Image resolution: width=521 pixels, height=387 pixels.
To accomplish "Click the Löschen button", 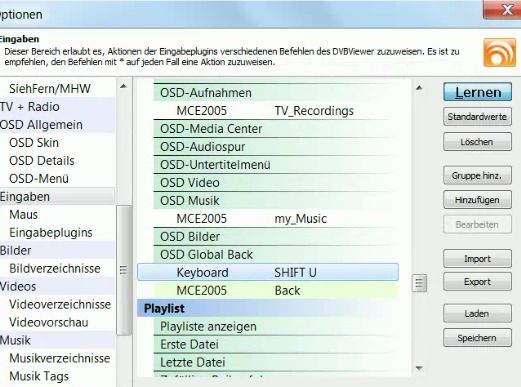I will (477, 142).
